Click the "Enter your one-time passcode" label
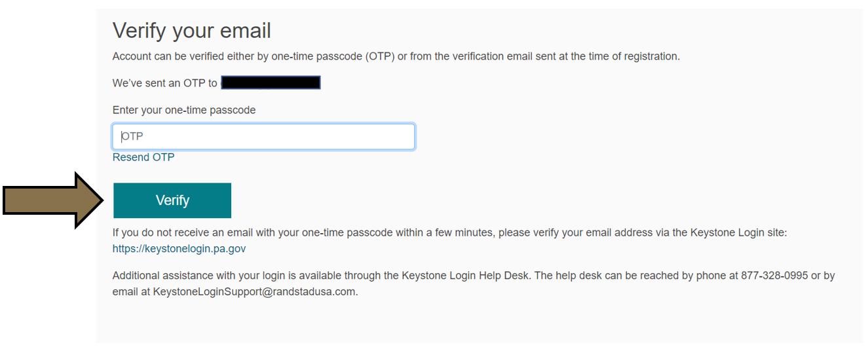The height and width of the screenshot is (347, 868). 184,110
